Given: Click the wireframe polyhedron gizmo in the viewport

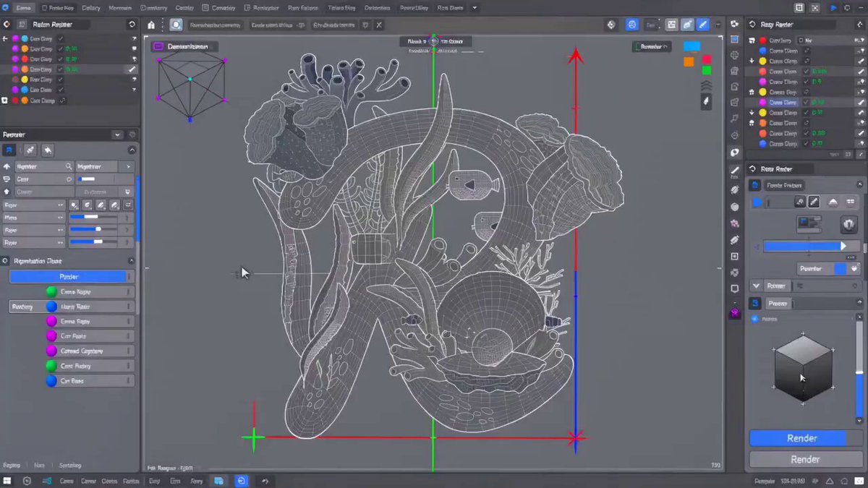Looking at the screenshot, I should [x=191, y=87].
